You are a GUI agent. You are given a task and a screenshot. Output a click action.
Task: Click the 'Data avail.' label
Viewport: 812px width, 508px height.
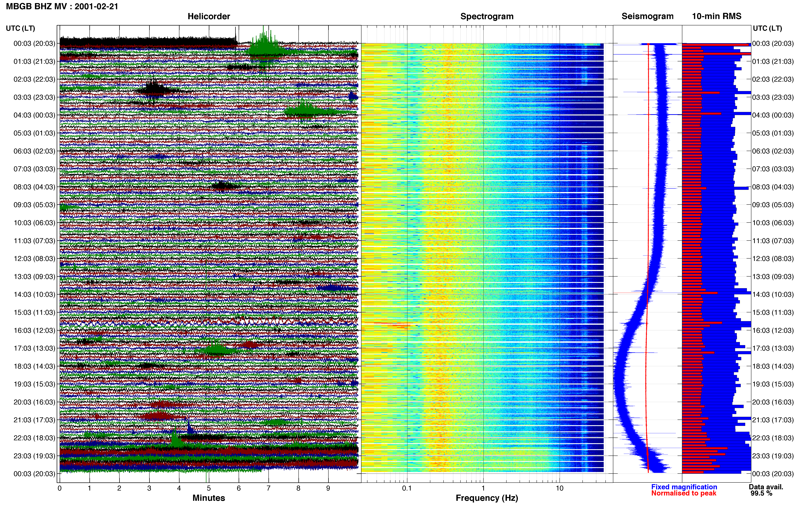(766, 487)
